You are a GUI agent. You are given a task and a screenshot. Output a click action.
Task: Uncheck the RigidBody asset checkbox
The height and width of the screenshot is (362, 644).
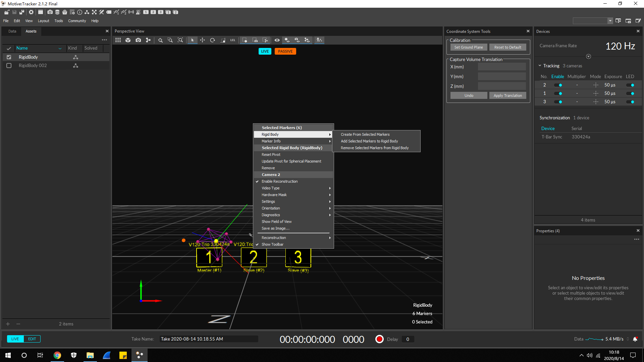pos(9,57)
